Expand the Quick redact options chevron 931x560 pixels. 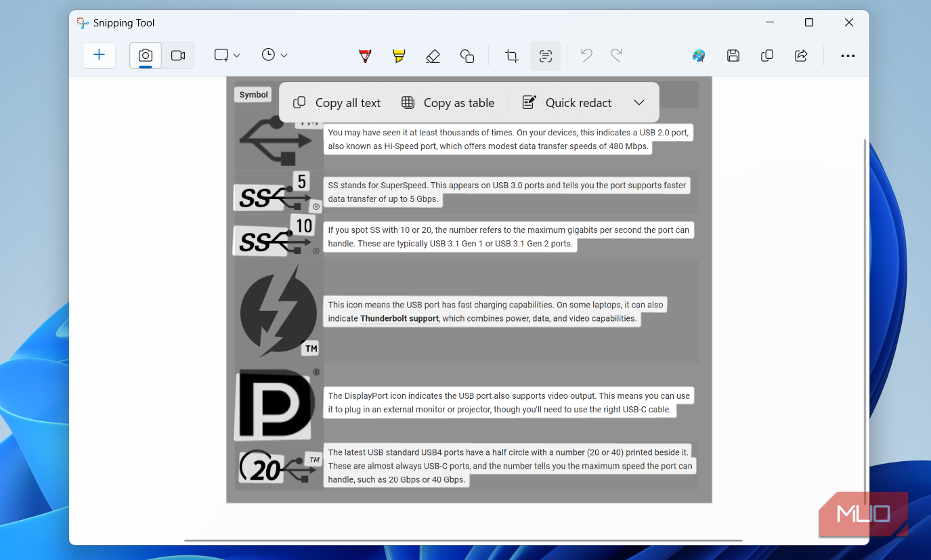639,103
